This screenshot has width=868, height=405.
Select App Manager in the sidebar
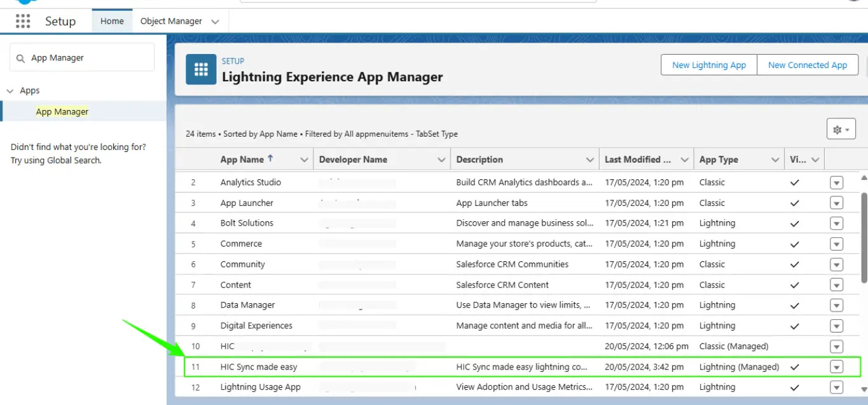62,111
